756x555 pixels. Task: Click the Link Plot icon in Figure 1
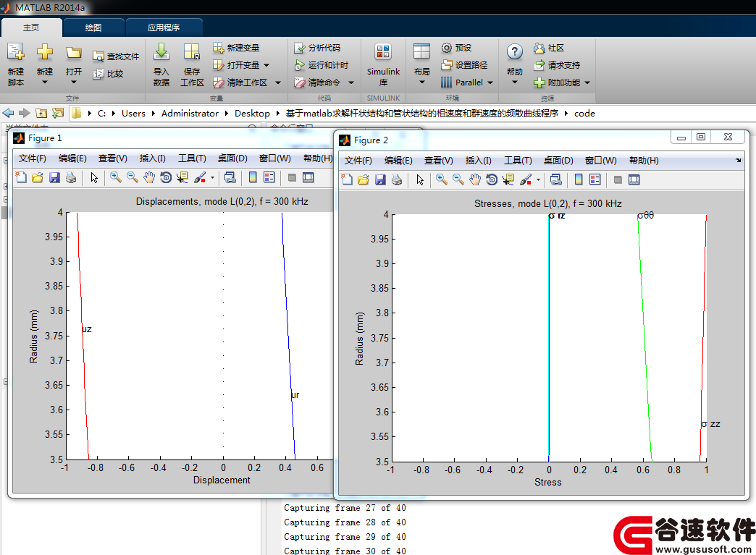(x=230, y=177)
